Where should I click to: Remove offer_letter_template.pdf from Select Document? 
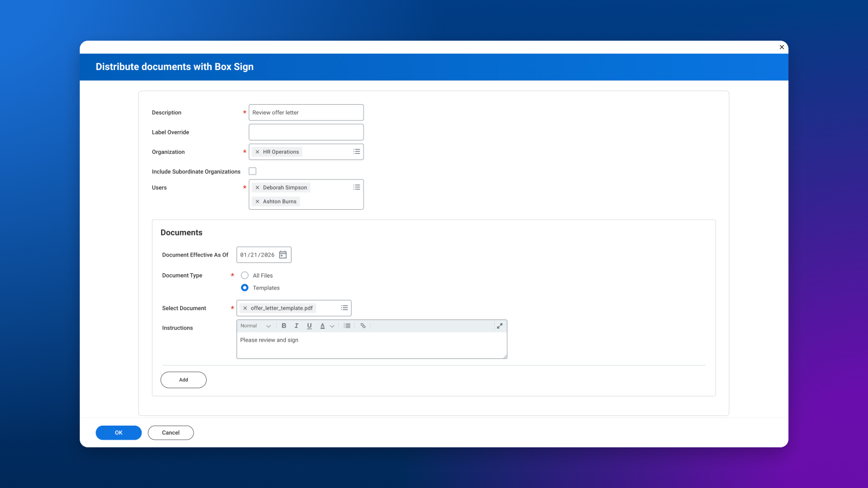pos(245,308)
